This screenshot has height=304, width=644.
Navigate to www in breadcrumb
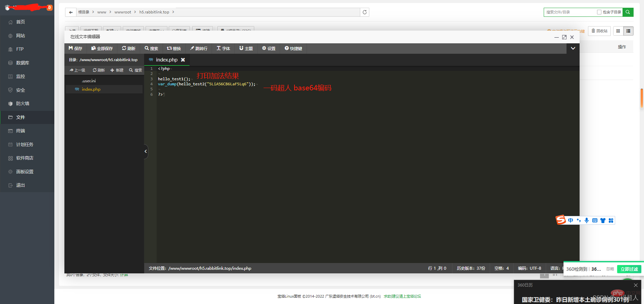click(102, 12)
